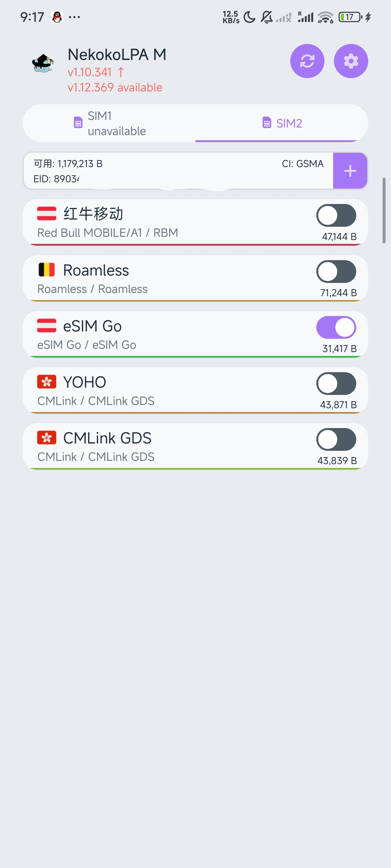Tap the plus icon to add profile
Screen dimensions: 391x868
click(350, 171)
